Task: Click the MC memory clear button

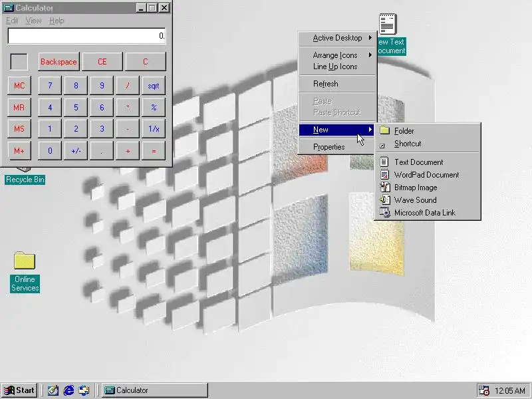Action: pyautogui.click(x=19, y=86)
